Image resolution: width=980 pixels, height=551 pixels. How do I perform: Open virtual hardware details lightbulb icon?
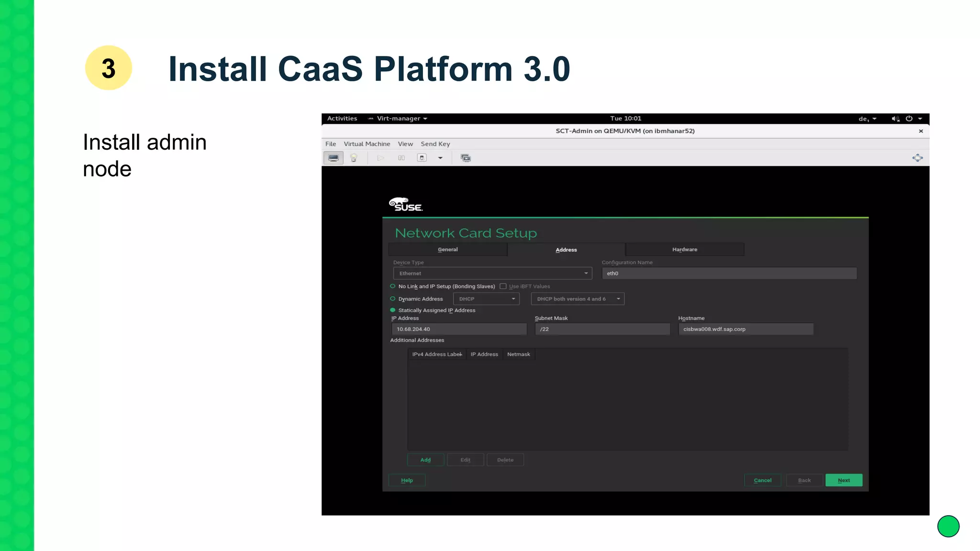(x=354, y=158)
